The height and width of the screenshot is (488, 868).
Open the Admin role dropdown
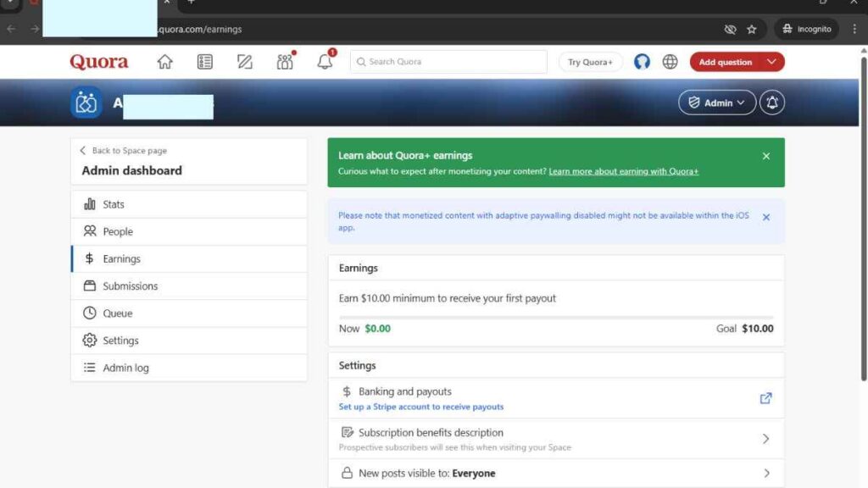[x=716, y=103]
